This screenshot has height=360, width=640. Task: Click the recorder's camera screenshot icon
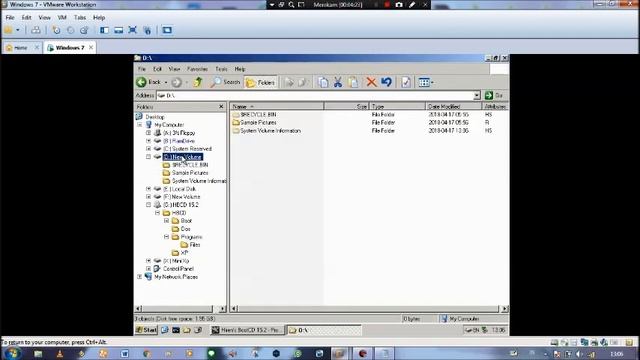(x=399, y=4)
